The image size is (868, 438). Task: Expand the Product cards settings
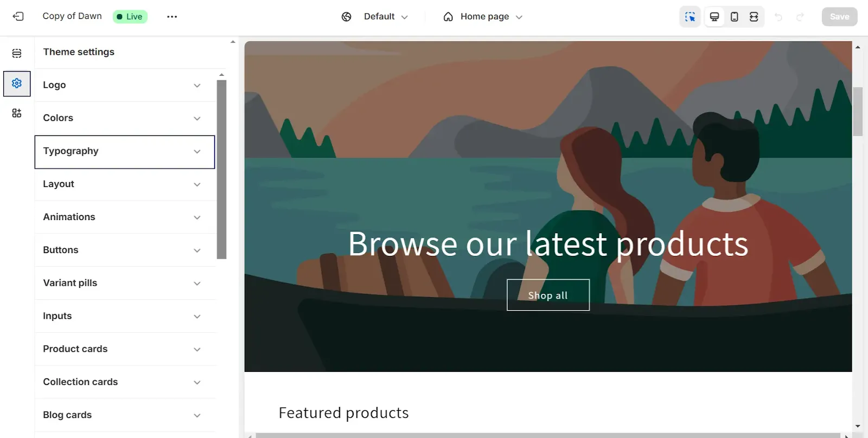[x=125, y=350]
